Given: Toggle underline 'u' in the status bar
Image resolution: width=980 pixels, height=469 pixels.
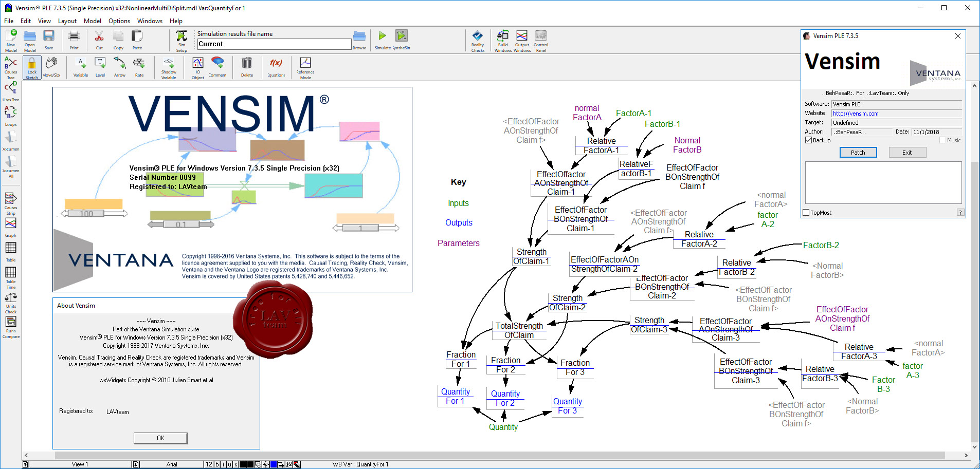Looking at the screenshot, I should point(230,464).
